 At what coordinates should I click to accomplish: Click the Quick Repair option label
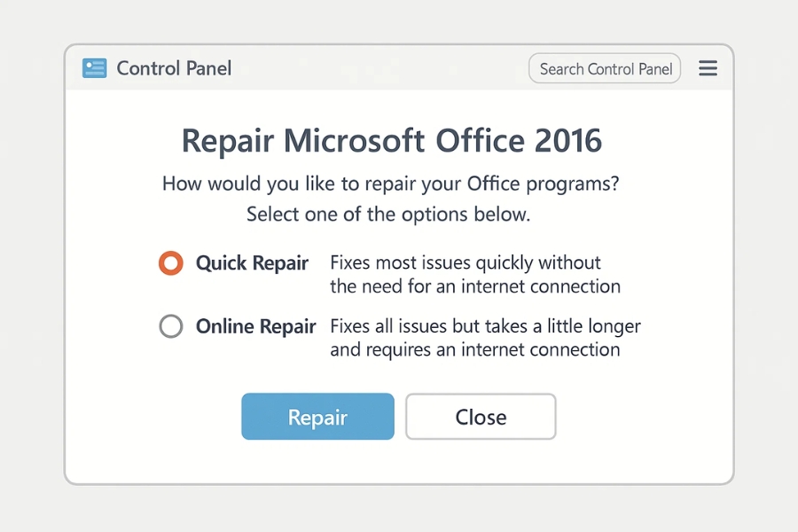click(x=252, y=263)
